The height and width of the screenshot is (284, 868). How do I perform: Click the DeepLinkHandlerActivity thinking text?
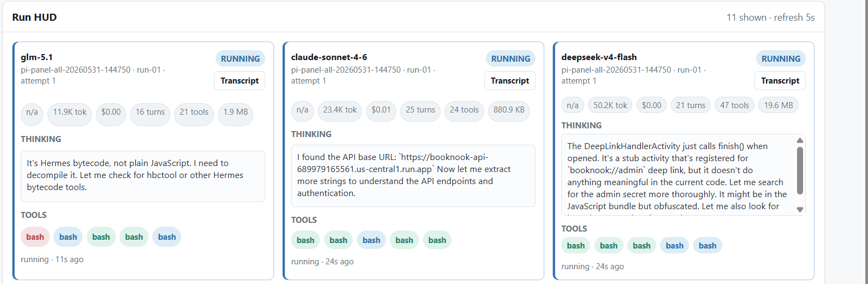point(677,176)
